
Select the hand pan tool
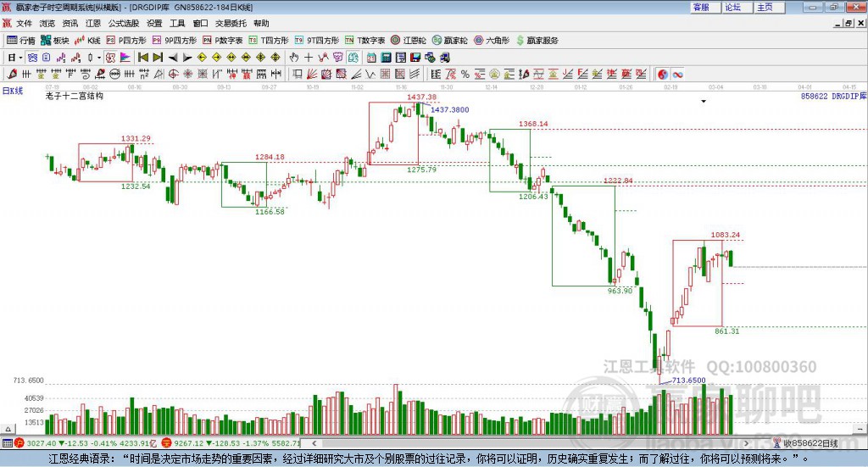(x=294, y=58)
